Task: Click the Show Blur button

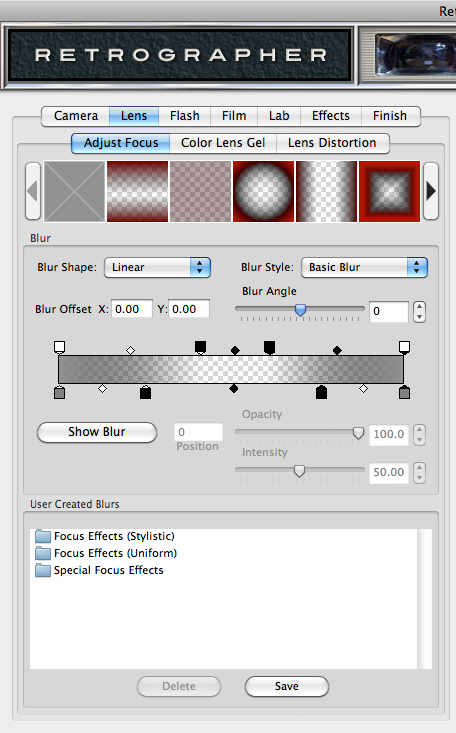Action: [97, 432]
